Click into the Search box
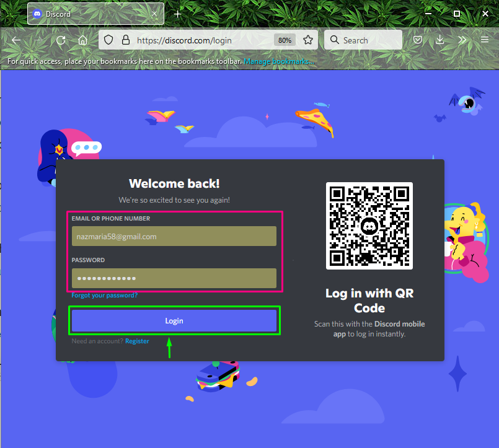Screen dimensions: 499x448 (363, 40)
